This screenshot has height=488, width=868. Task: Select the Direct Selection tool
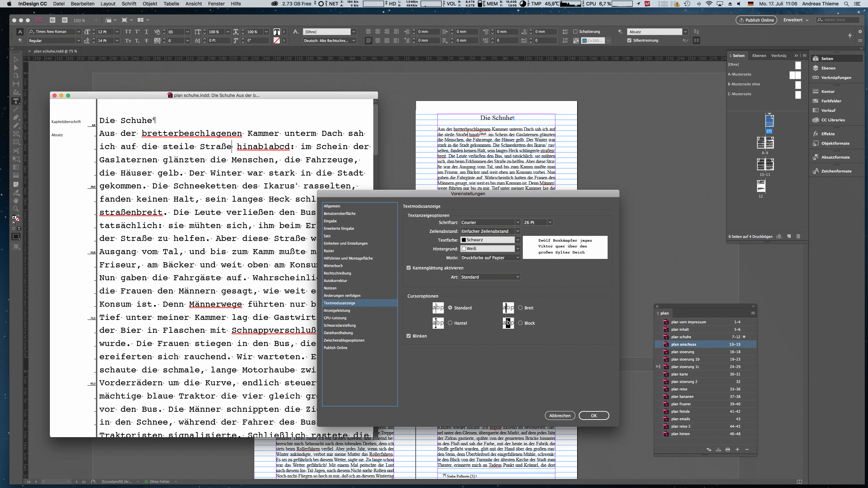coord(16,68)
